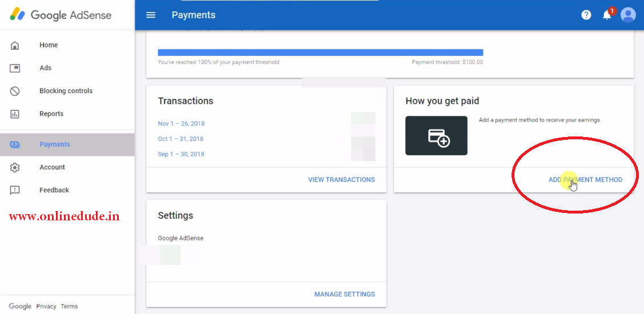644x314 pixels.
Task: Click the Transactions card heading
Action: click(186, 101)
